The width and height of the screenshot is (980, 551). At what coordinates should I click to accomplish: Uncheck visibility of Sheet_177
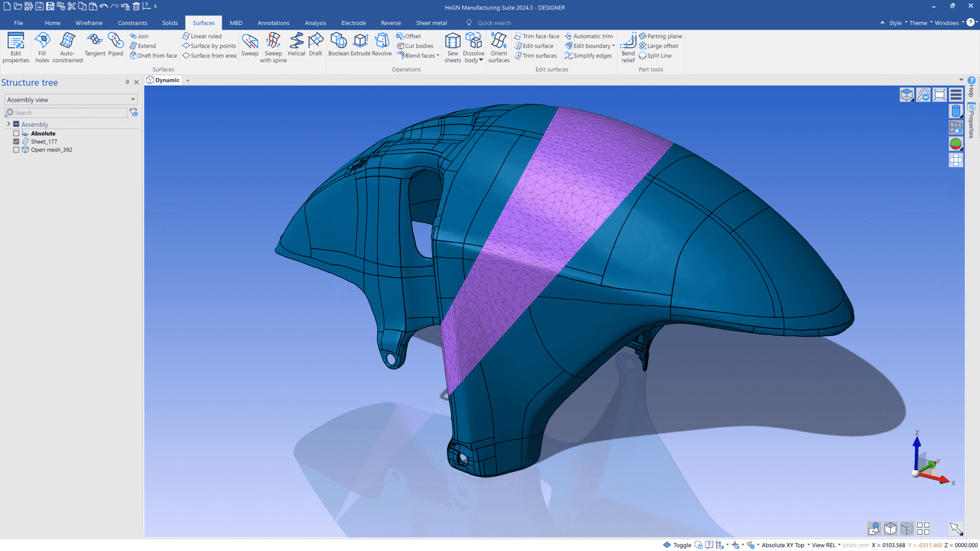coord(16,141)
